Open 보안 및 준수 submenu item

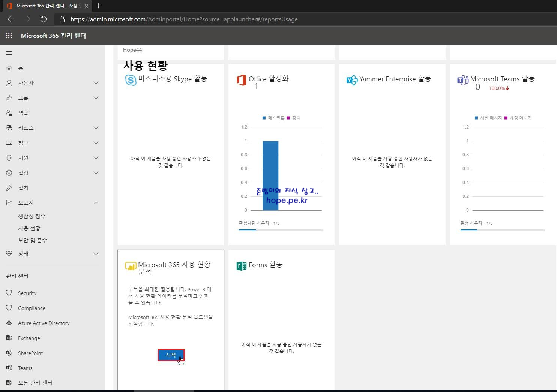tap(33, 240)
